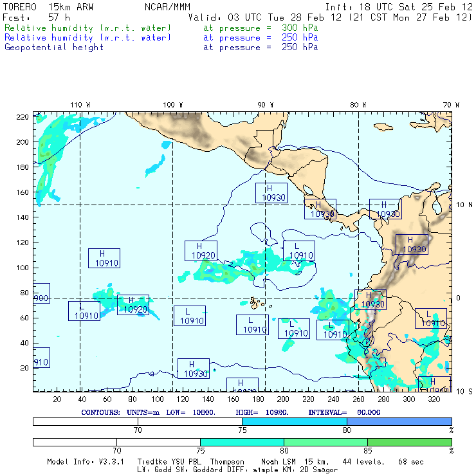Click the x-axis tick label '260'
The height and width of the screenshot is (476, 476).
[358, 399]
